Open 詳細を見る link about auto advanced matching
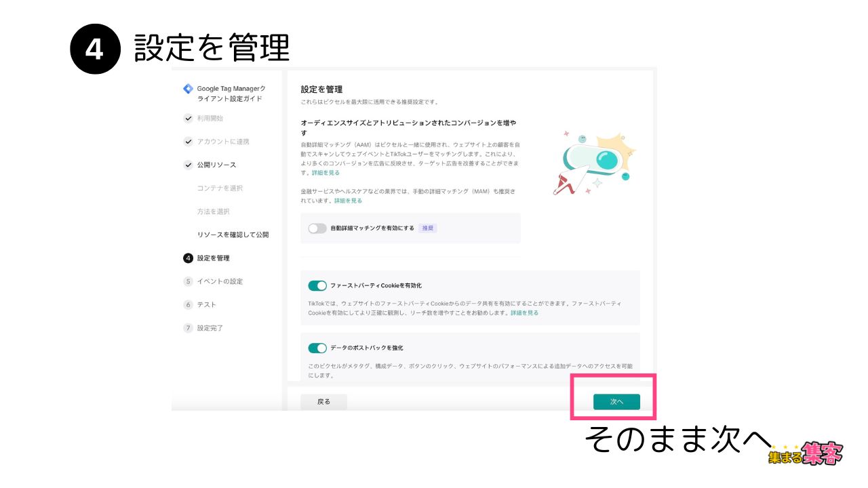The height and width of the screenshot is (488, 868). tap(326, 174)
